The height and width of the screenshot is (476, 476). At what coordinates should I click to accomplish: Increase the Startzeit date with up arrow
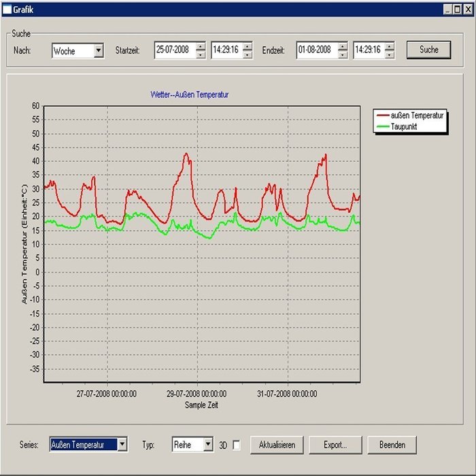tap(201, 46)
